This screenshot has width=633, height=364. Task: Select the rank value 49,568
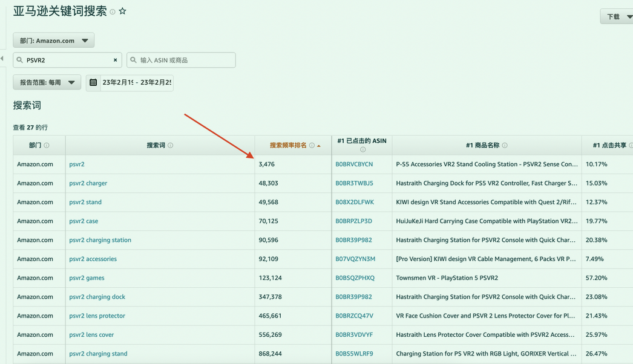(269, 202)
